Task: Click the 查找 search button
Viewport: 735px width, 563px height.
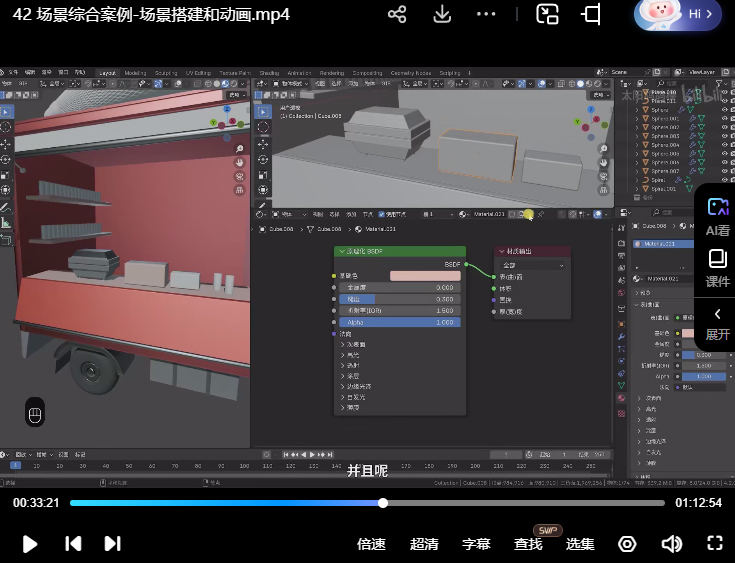Action: pyautogui.click(x=528, y=544)
